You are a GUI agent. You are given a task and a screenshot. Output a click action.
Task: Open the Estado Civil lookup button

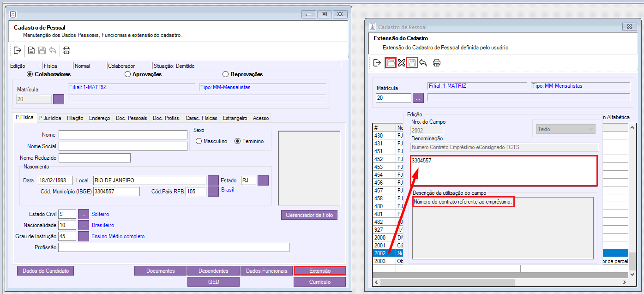click(x=83, y=215)
